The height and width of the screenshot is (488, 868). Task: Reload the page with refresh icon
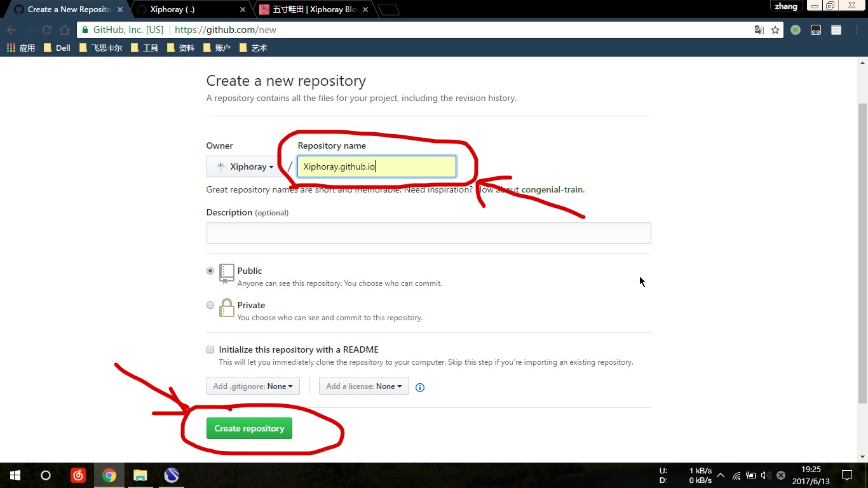pyautogui.click(x=46, y=30)
